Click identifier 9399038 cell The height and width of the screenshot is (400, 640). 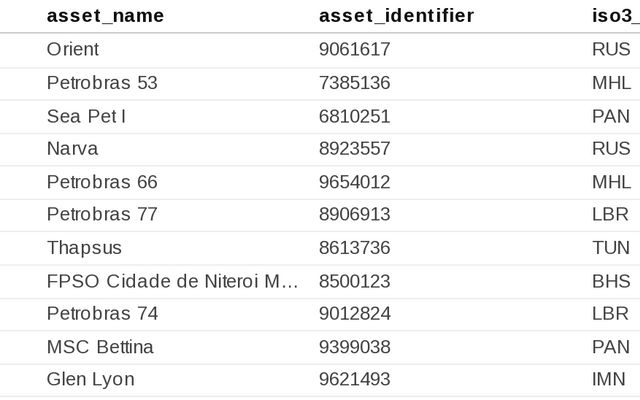354,347
